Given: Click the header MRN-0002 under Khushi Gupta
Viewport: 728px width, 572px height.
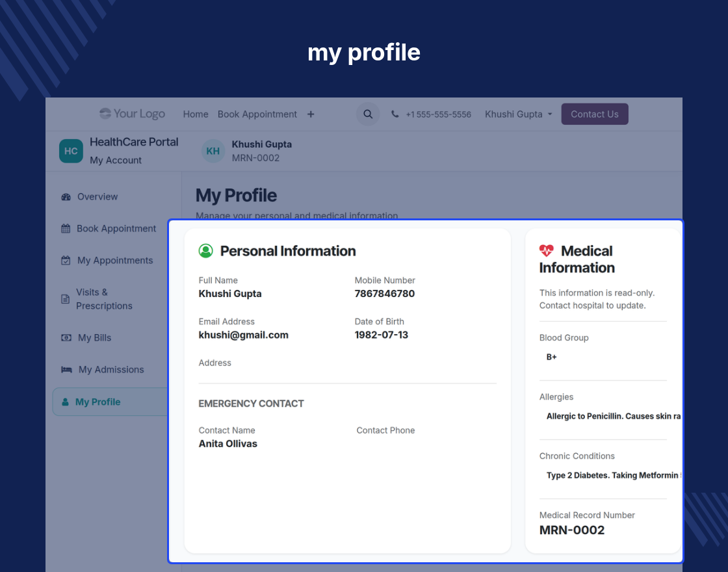Looking at the screenshot, I should point(256,158).
